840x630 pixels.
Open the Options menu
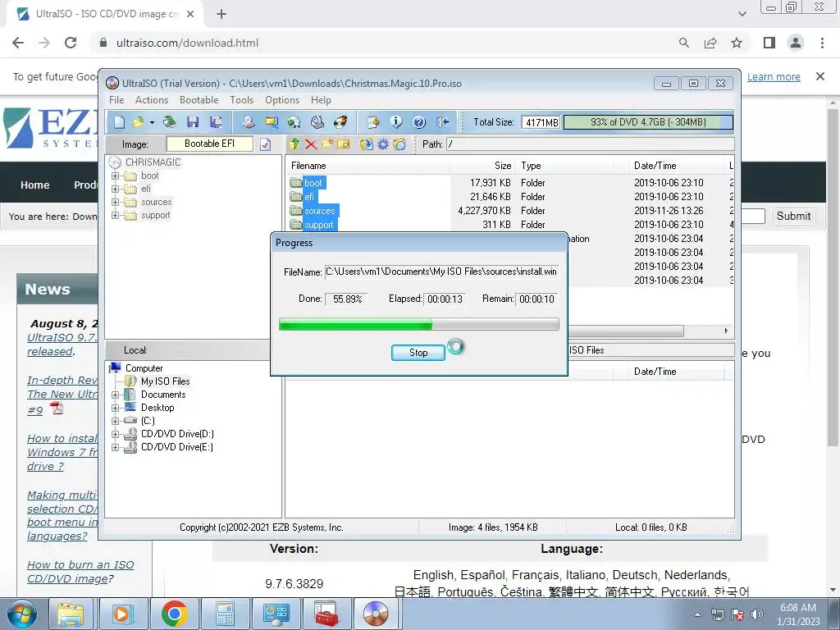click(x=282, y=100)
